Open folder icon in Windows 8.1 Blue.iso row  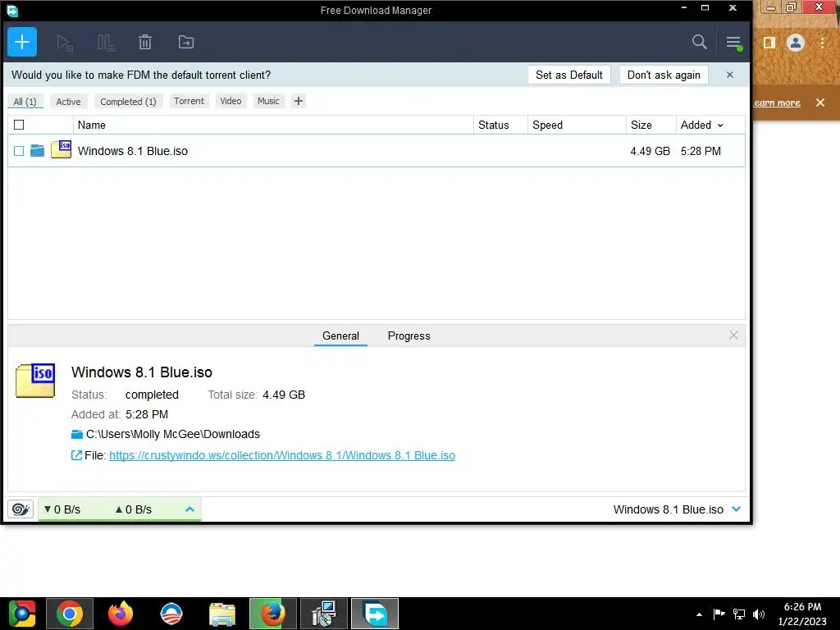(37, 151)
